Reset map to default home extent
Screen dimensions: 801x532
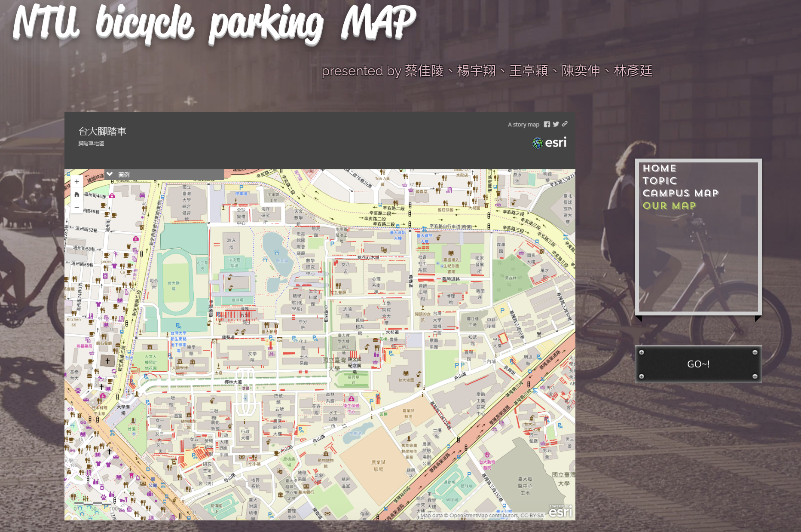(x=76, y=195)
